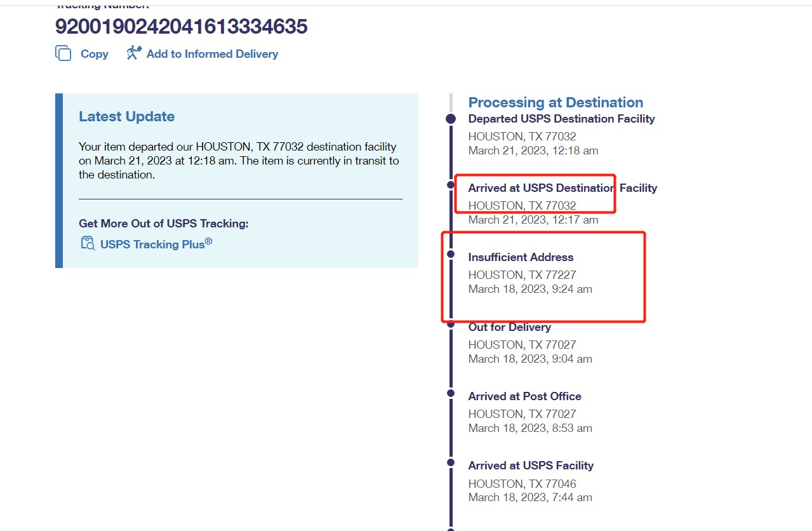Screen dimensions: 812x531
Task: Click the Latest Update heading
Action: (126, 116)
